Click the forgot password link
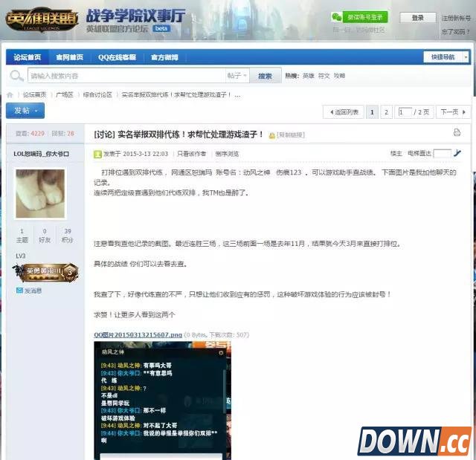 455,31
